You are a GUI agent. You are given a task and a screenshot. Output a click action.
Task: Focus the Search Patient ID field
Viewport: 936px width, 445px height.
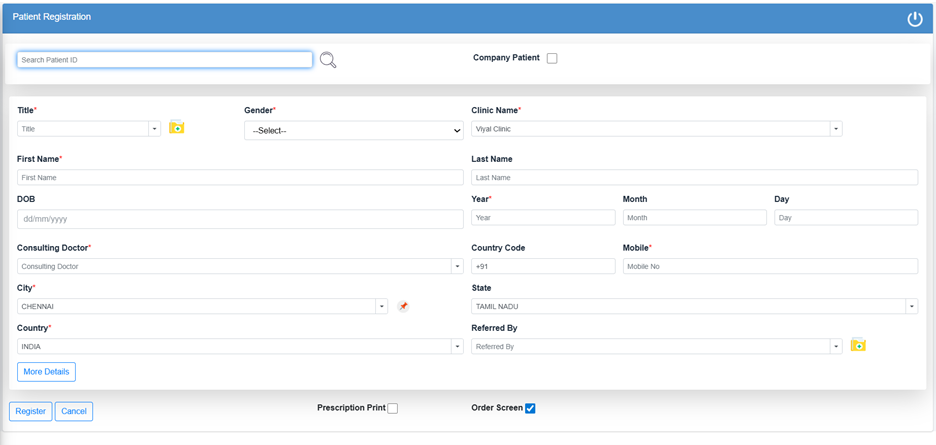point(165,60)
